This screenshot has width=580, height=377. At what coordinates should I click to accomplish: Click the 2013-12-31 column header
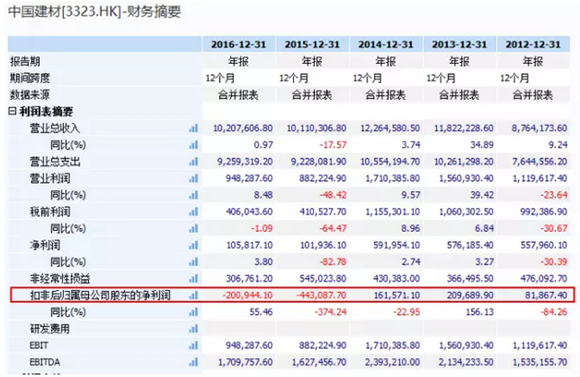[x=459, y=44]
